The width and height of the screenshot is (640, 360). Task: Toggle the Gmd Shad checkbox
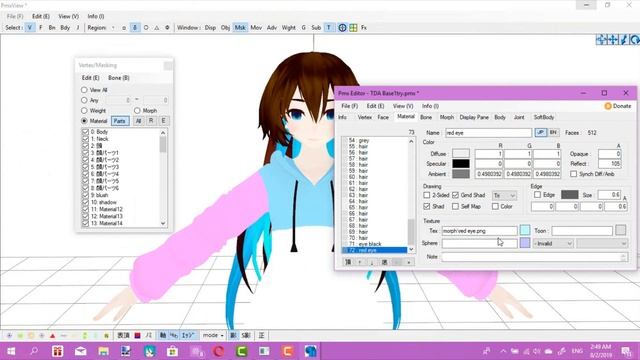(456, 196)
